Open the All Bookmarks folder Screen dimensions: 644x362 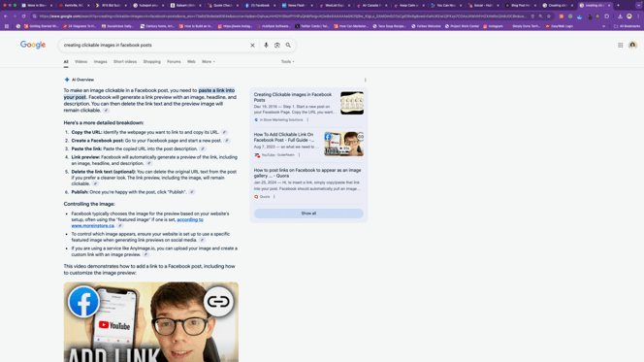point(627,26)
